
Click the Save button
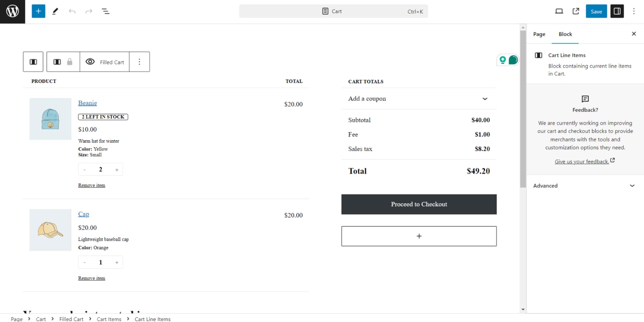pos(596,11)
